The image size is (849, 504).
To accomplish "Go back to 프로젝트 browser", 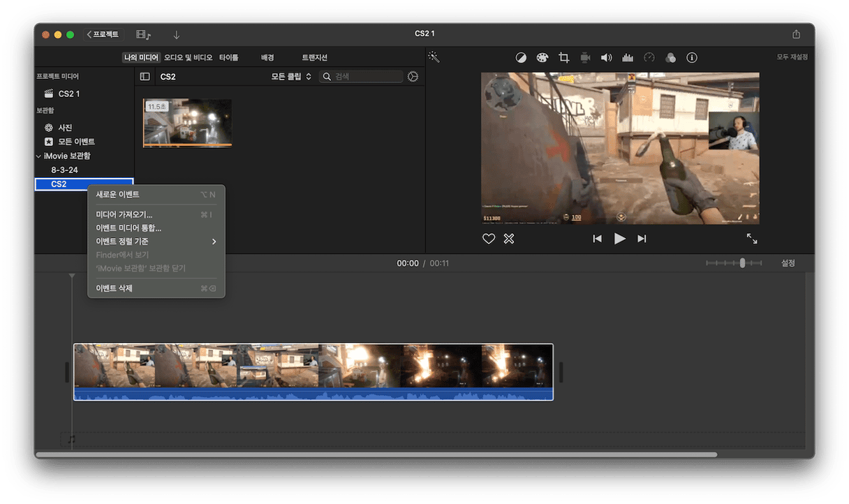I will tap(103, 34).
